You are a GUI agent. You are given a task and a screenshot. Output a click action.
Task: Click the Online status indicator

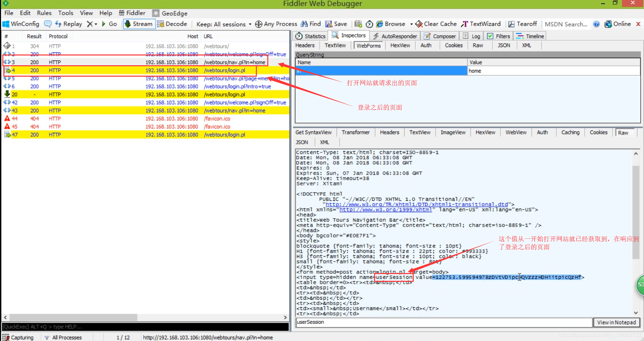[618, 24]
